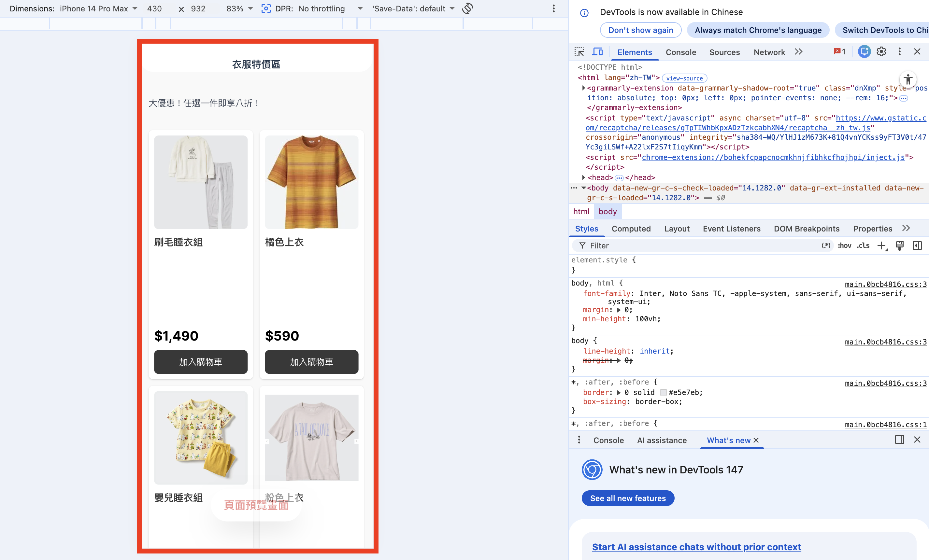Toggle the .cls element classes button
The image size is (929, 560).
coord(863,246)
